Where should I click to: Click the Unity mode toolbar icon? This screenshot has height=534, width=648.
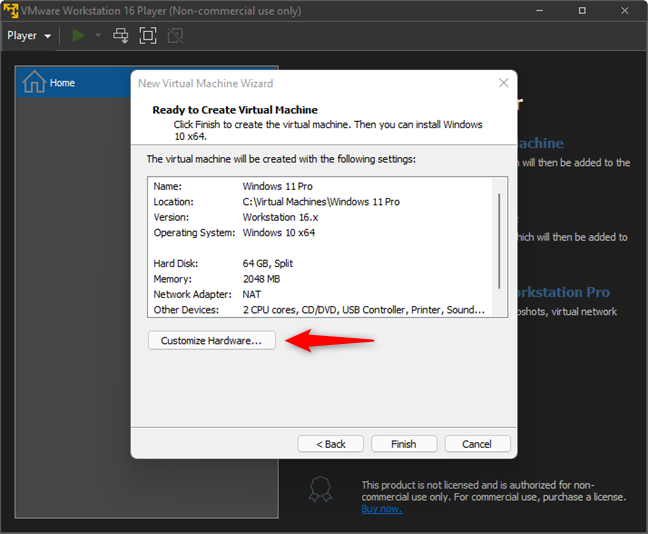[x=175, y=36]
